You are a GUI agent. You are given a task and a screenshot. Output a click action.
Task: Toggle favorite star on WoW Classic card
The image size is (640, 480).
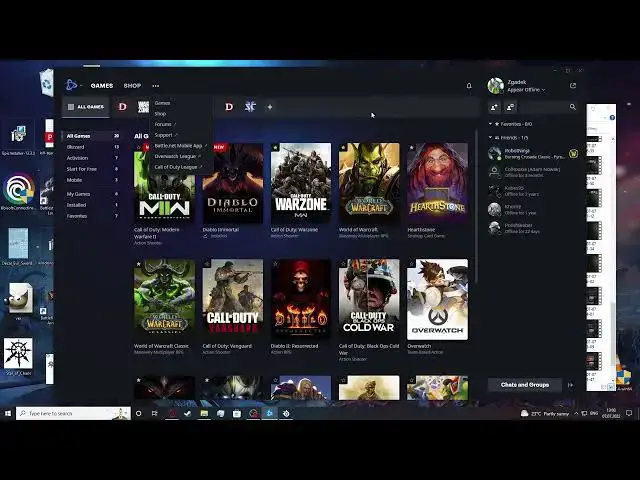(x=139, y=264)
